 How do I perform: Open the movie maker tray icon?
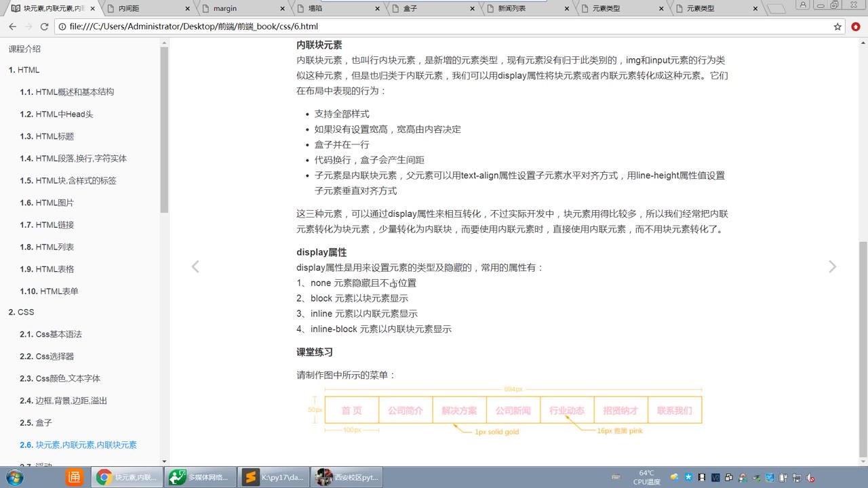point(702,476)
